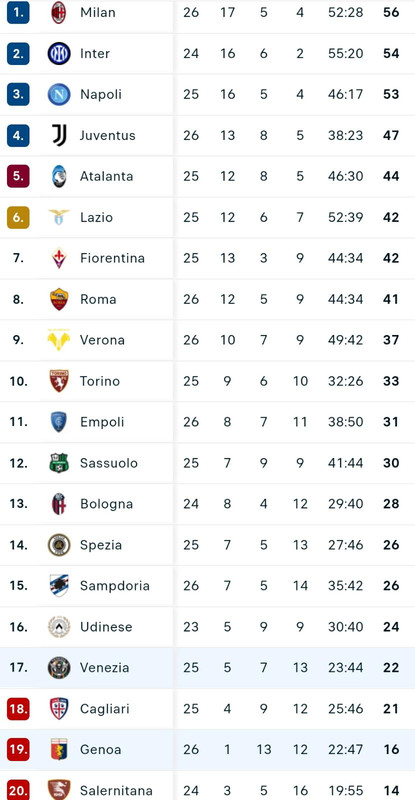Viewport: 415px width, 800px height.
Task: Click the Inter club crest
Action: [59, 53]
